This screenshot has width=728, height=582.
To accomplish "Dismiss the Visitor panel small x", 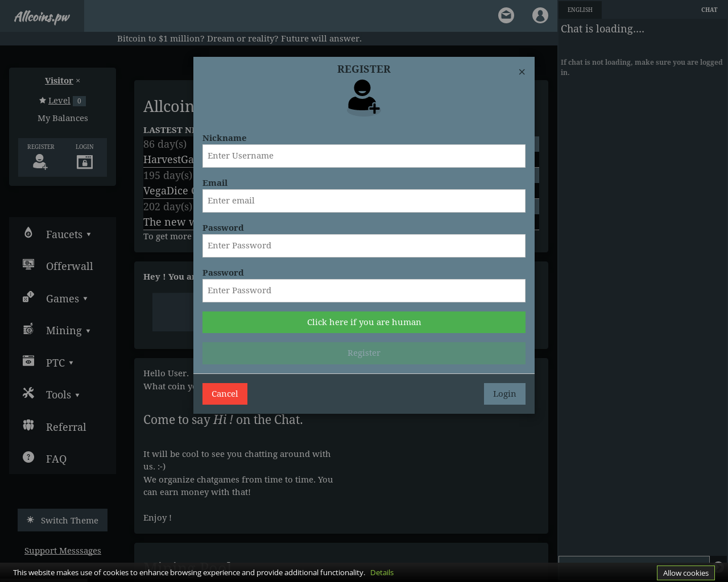I will [78, 81].
